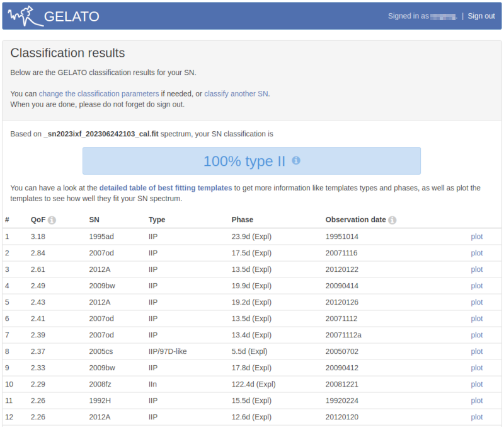Click the Phase column header
The height and width of the screenshot is (427, 504).
point(243,219)
